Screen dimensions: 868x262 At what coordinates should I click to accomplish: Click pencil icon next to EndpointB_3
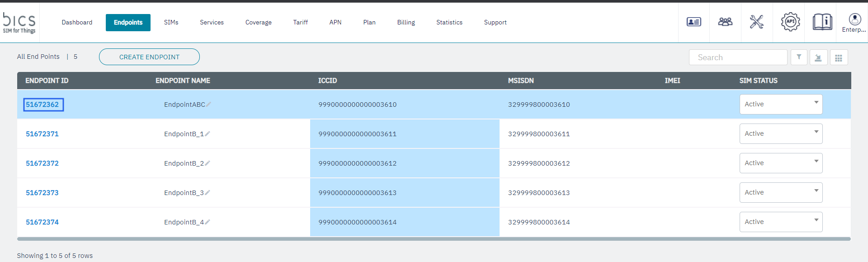tap(208, 193)
